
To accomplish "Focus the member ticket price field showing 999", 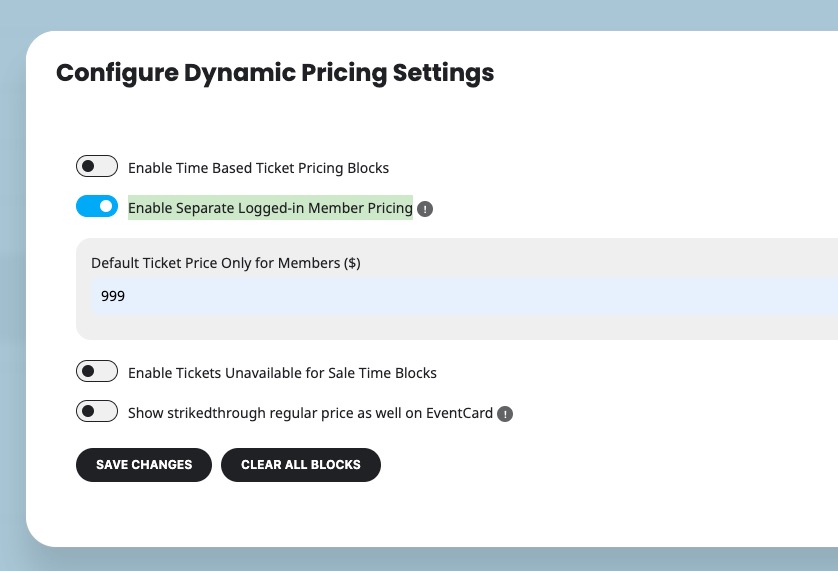I will (x=464, y=296).
